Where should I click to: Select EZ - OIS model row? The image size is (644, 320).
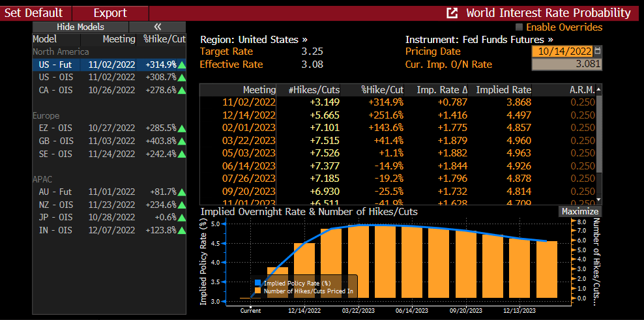110,128
